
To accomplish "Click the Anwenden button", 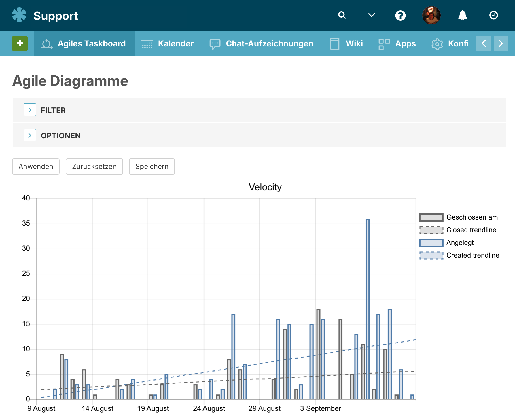I will point(36,167).
